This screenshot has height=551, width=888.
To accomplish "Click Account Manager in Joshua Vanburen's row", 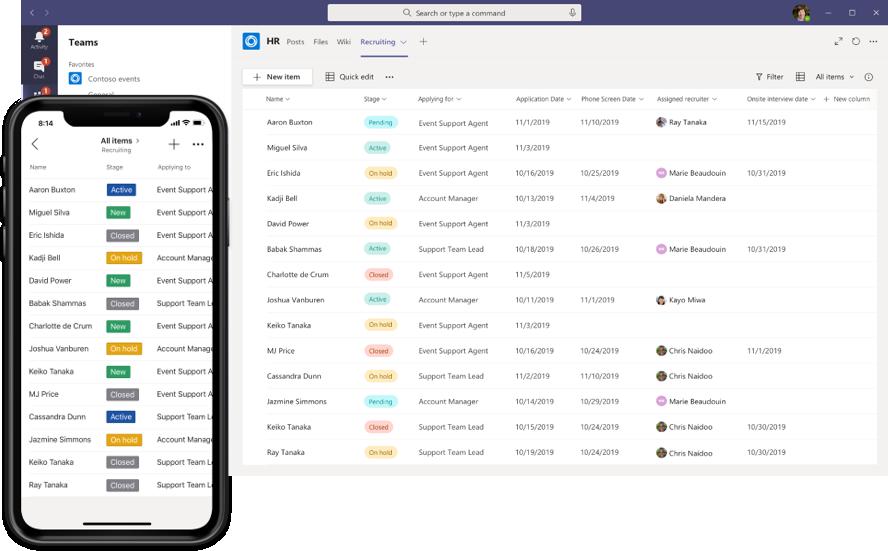I will 448,300.
